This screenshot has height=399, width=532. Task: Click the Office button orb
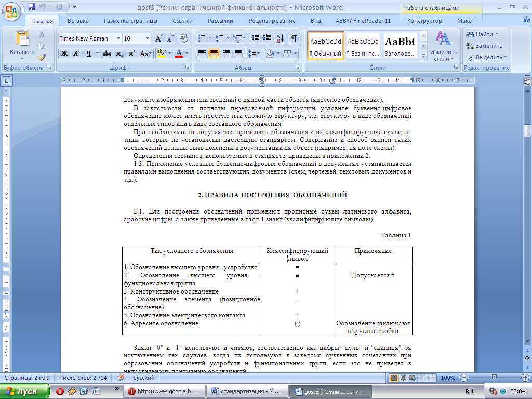click(11, 11)
